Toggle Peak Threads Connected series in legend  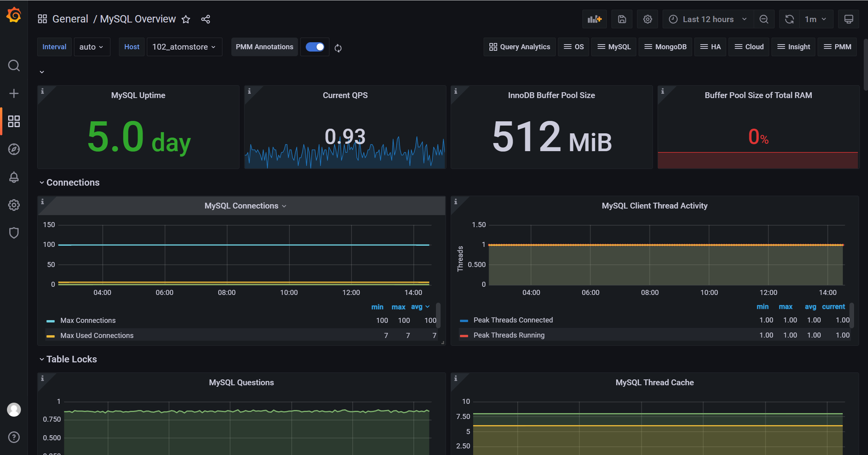(x=513, y=320)
